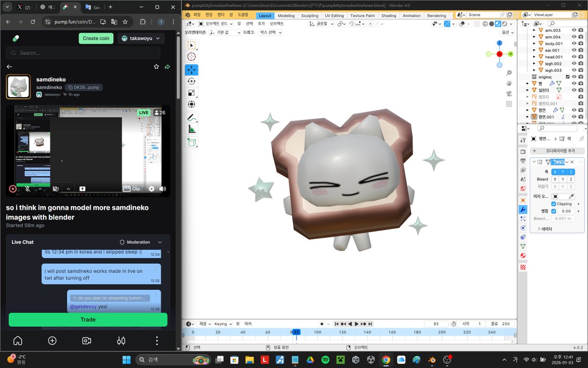The height and width of the screenshot is (368, 588).
Task: Click the Create coin button
Action: pos(96,38)
